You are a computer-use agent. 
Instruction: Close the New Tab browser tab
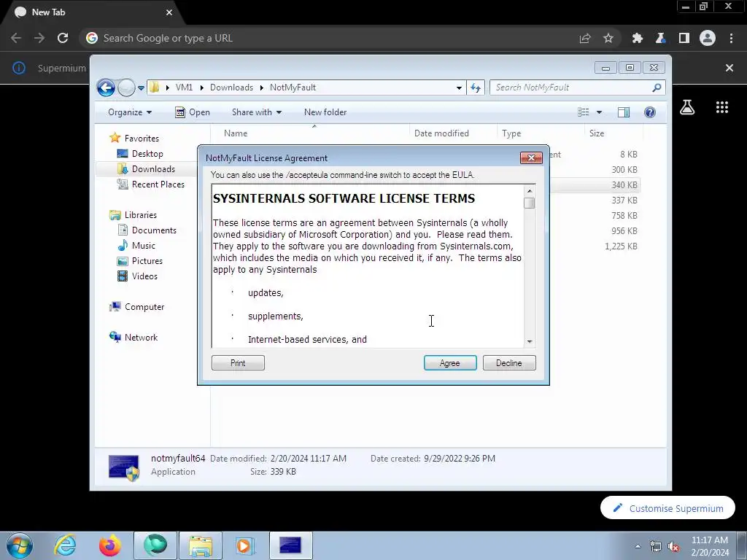pyautogui.click(x=169, y=12)
